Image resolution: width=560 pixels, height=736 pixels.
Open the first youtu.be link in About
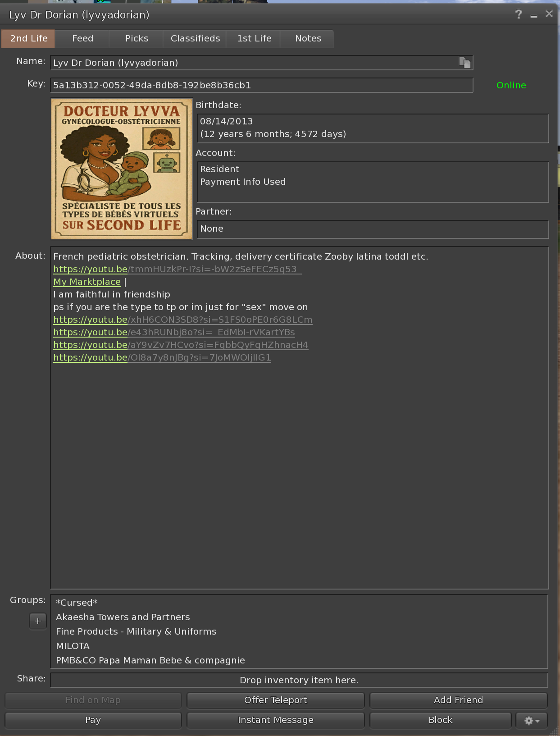tap(177, 269)
